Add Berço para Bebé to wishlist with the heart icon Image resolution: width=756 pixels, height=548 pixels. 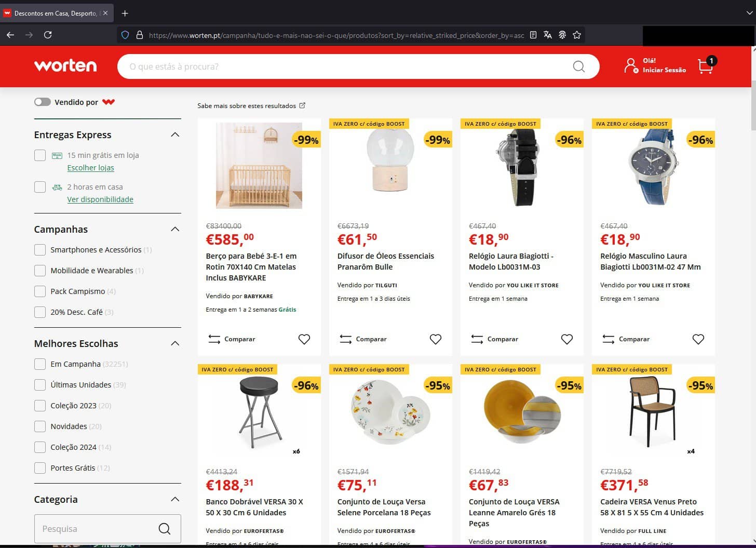pyautogui.click(x=304, y=339)
